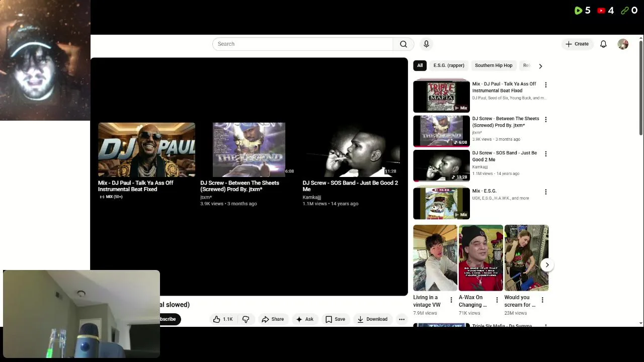
Task: Click the Create button
Action: (577, 44)
